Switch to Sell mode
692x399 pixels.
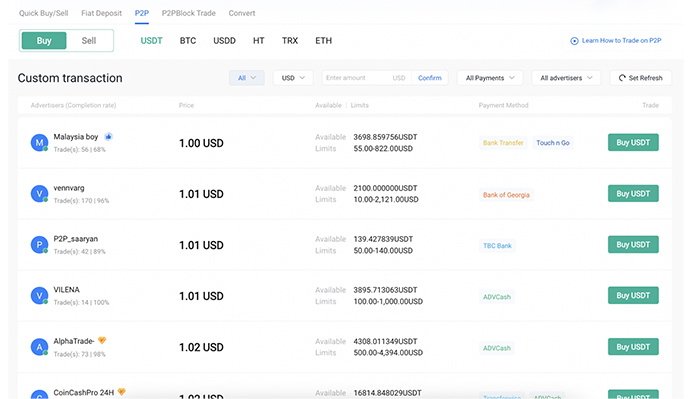point(89,41)
